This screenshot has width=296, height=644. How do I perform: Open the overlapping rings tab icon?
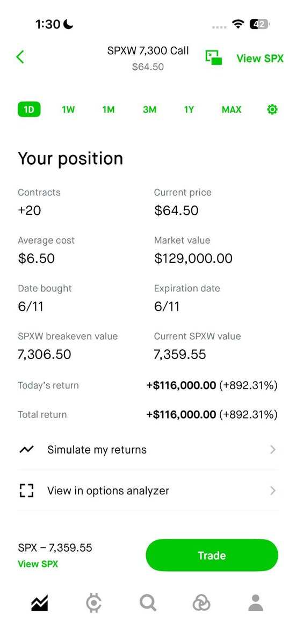pos(201,604)
